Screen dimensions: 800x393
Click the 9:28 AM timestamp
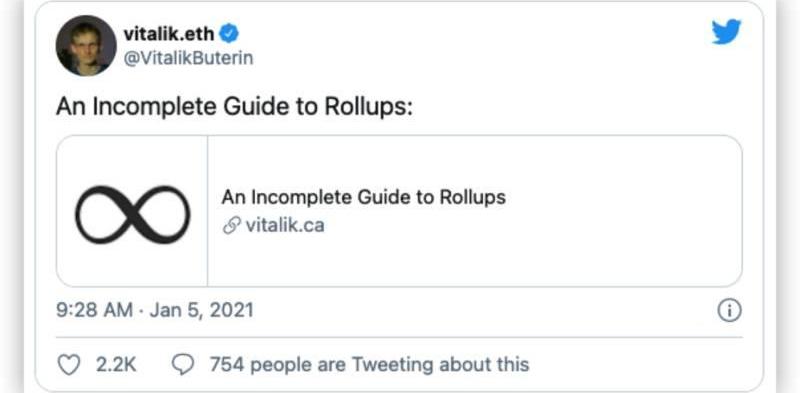[94, 310]
